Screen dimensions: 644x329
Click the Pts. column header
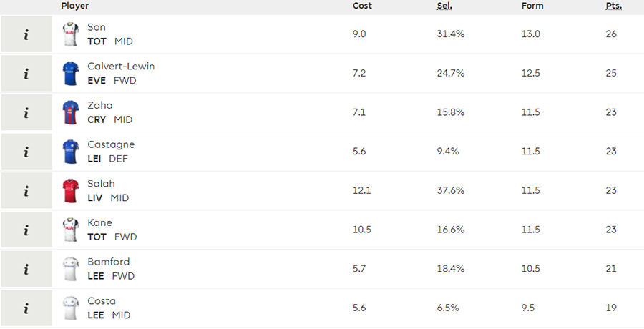coord(614,6)
